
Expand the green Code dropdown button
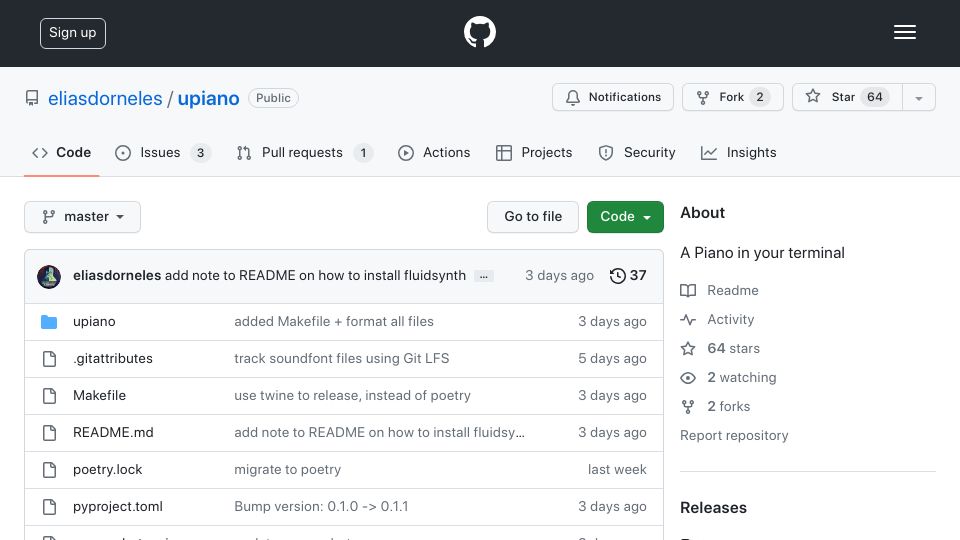(x=625, y=217)
